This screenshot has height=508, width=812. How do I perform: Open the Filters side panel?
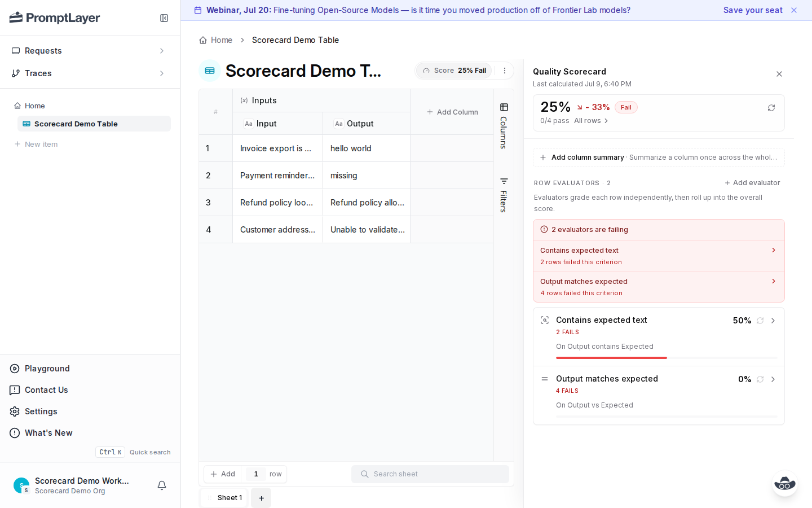[504, 195]
